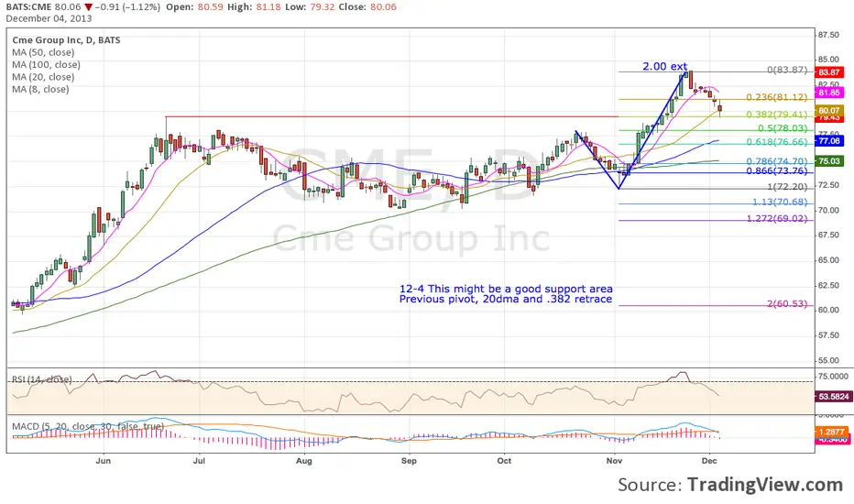The width and height of the screenshot is (854, 504).
Task: Click the green 75.03 price tag
Action: (829, 161)
